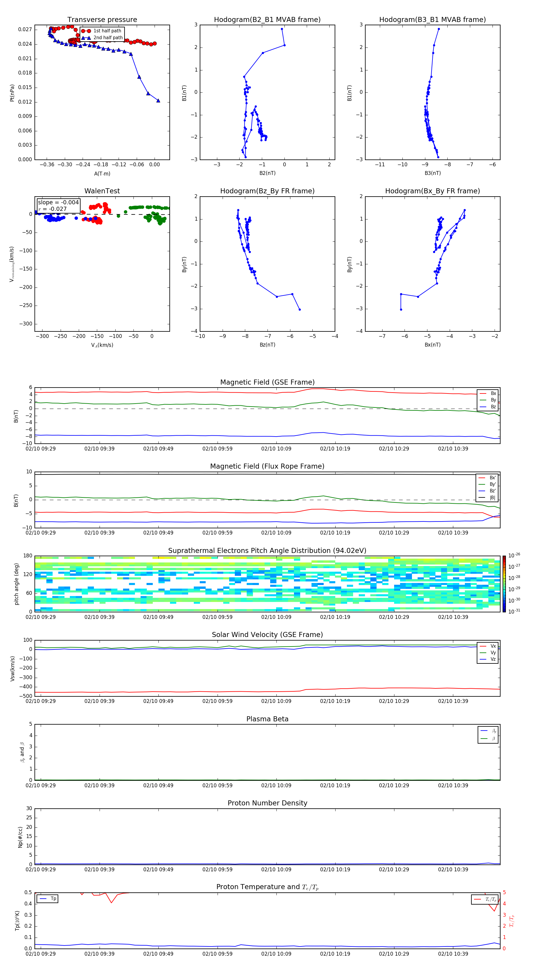This screenshot has height=980, width=535.
Task: Click the 'Hodogram(Bx_By FR frame)' title
Action: click(x=432, y=191)
